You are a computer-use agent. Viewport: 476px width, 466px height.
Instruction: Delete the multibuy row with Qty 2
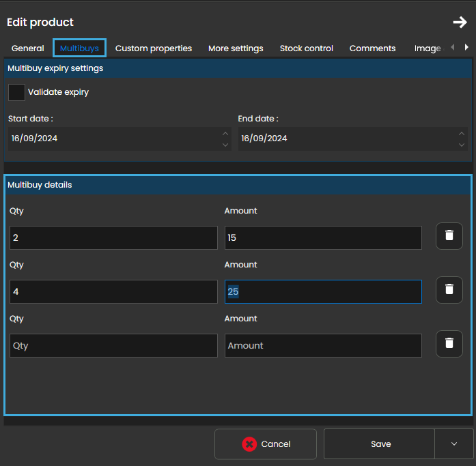449,235
